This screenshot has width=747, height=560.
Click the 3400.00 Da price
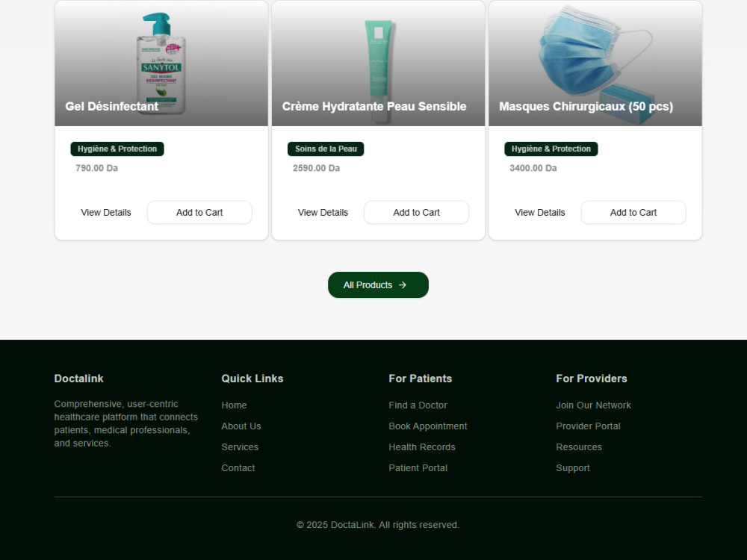point(533,168)
